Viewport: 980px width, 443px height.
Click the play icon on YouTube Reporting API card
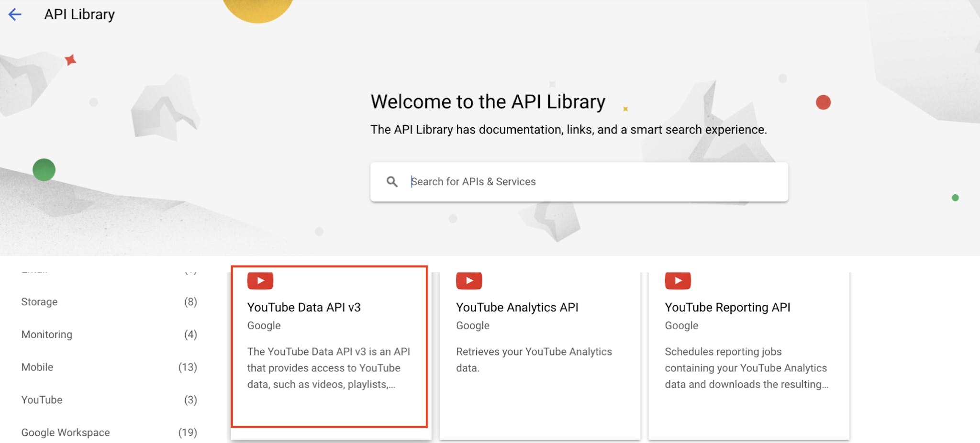[678, 281]
